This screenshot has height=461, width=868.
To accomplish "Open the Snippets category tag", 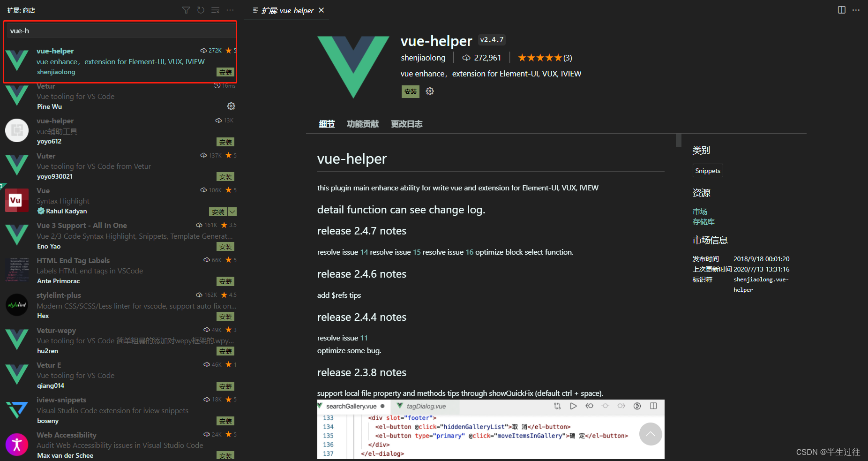I will [x=708, y=171].
